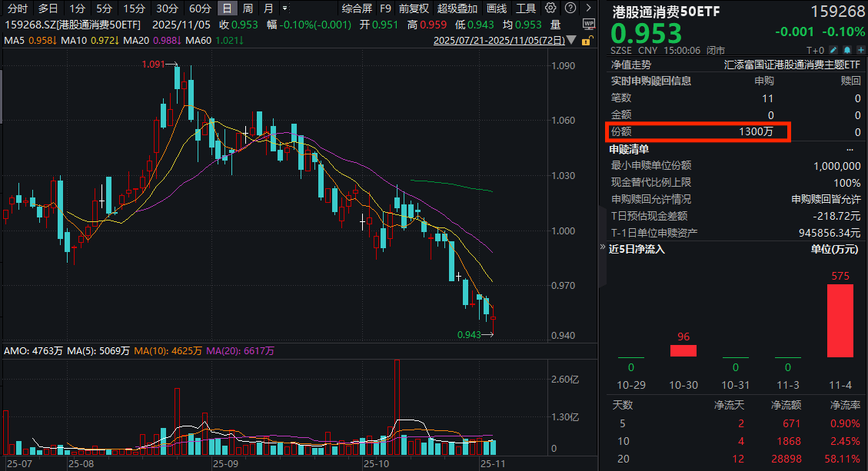This screenshot has width=868, height=471.
Task: Select the 周 weekly chart tab
Action: click(247, 8)
